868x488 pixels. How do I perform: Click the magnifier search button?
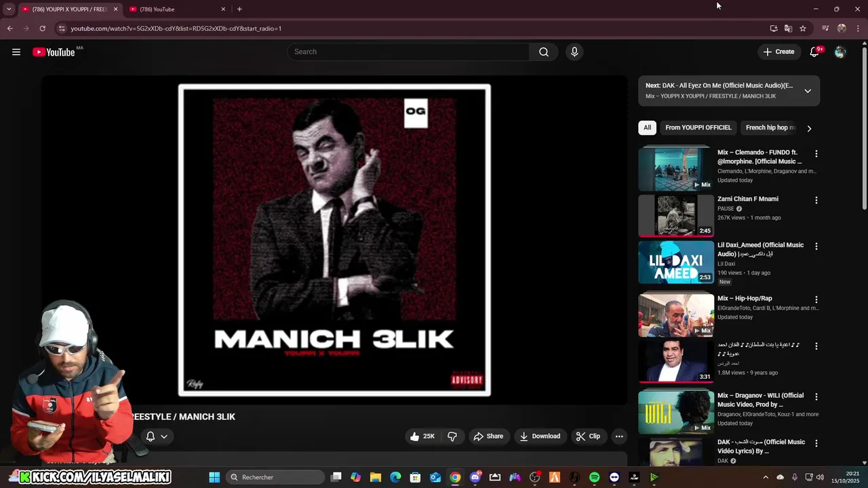pos(544,52)
